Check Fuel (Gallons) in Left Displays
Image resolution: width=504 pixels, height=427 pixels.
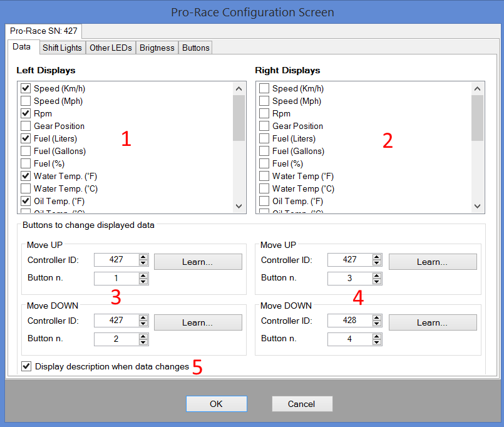click(x=26, y=152)
